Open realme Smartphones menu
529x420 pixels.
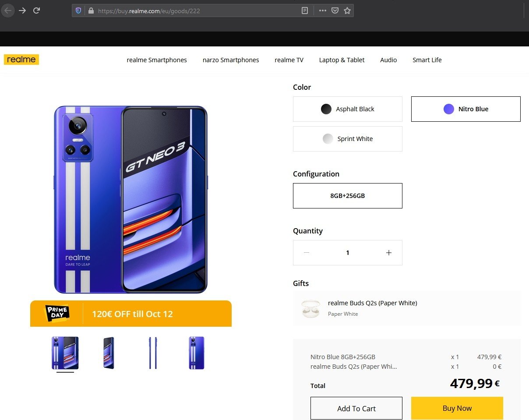[157, 60]
